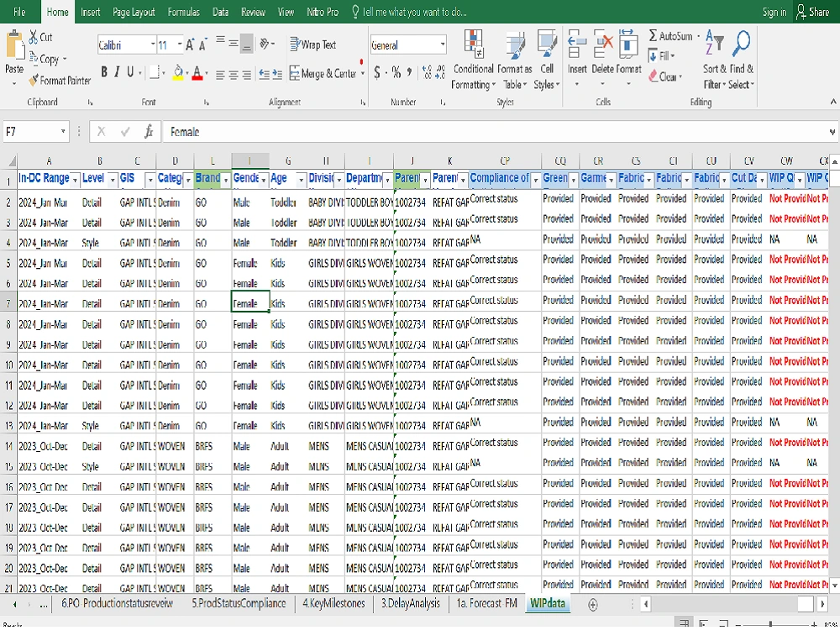Add a new sheet with plus icon
This screenshot has height=630, width=840.
pyautogui.click(x=592, y=605)
